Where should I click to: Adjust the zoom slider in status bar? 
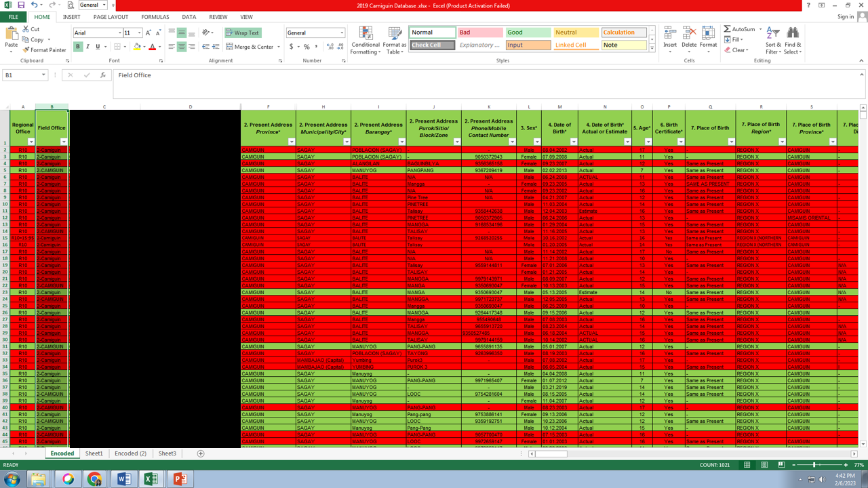(814, 465)
